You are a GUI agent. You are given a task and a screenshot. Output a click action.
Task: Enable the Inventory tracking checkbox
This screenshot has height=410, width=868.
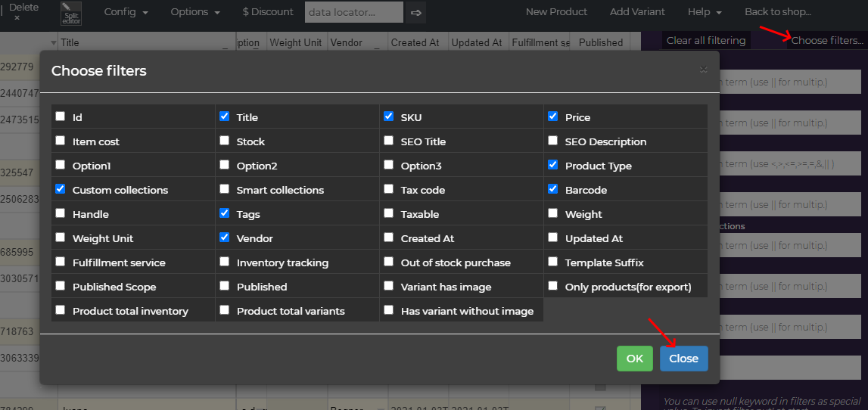(x=225, y=262)
